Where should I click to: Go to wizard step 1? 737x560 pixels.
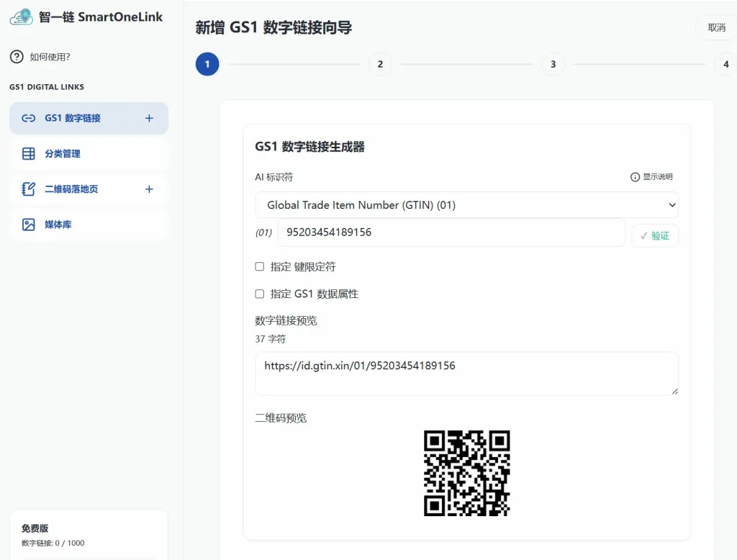(207, 64)
